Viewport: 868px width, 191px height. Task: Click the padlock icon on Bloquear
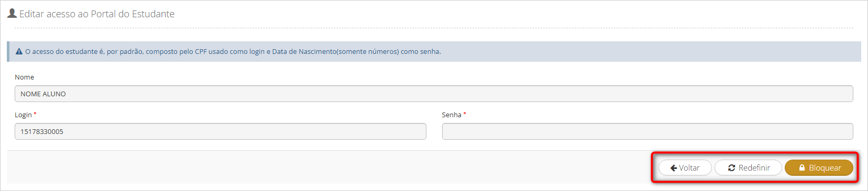point(801,168)
